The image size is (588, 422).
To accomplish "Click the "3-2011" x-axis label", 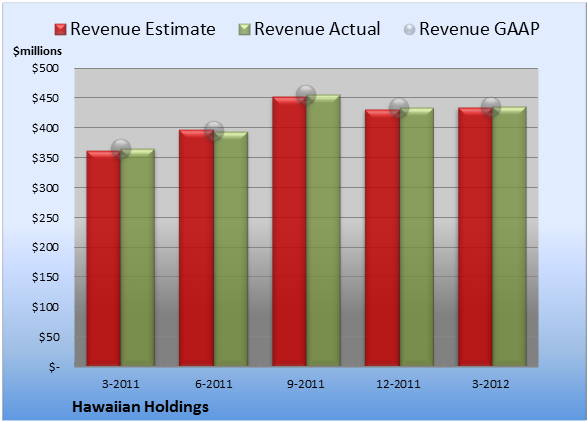I will coord(121,384).
